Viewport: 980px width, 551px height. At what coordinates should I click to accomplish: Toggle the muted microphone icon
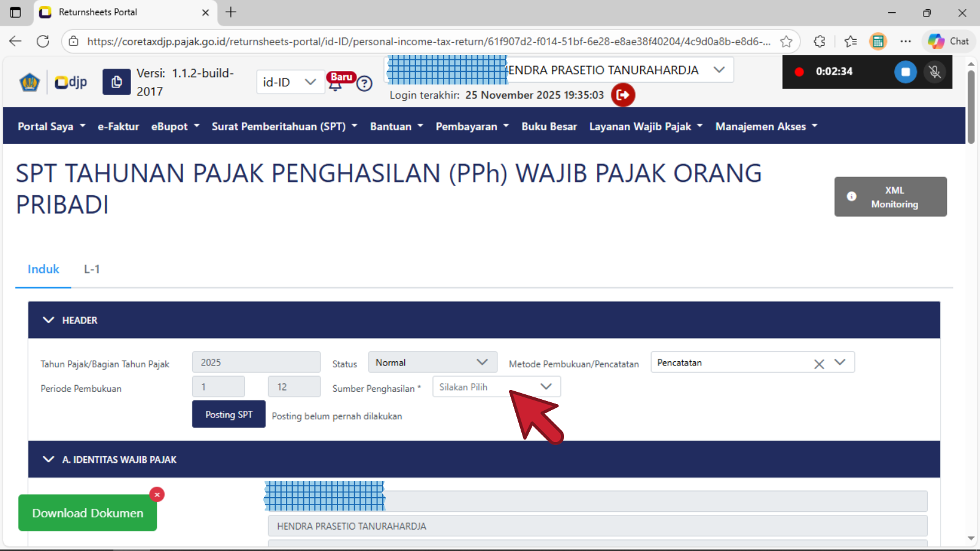(935, 72)
